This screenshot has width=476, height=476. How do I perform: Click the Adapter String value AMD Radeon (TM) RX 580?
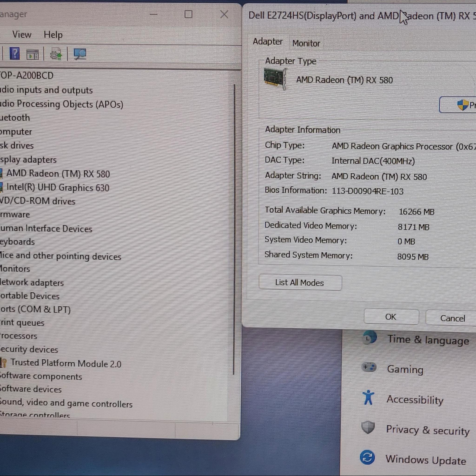point(379,177)
